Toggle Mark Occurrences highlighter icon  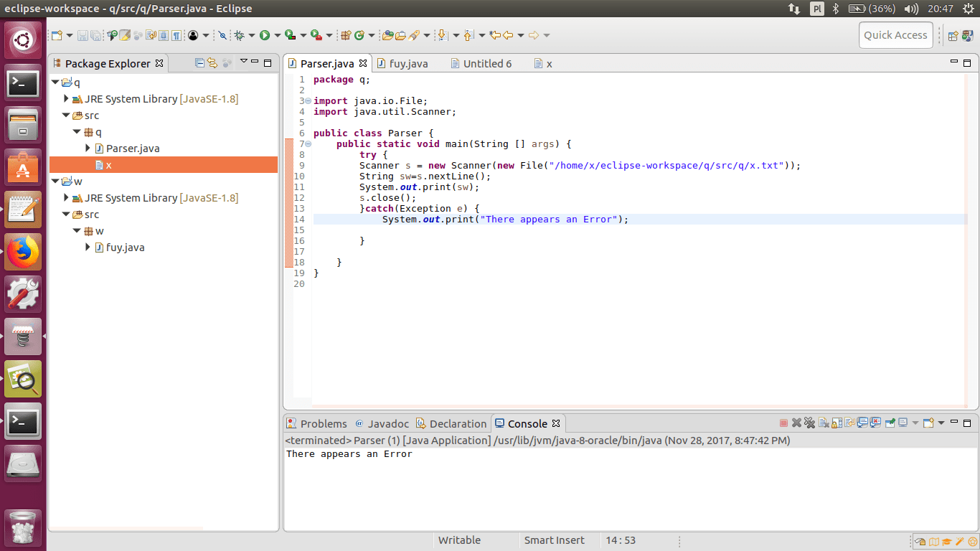[x=125, y=35]
